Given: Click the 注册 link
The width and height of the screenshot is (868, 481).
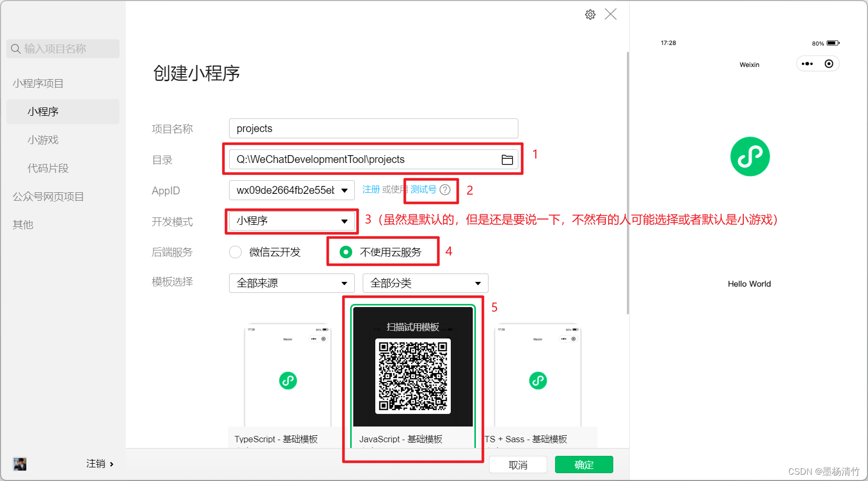Looking at the screenshot, I should pyautogui.click(x=371, y=190).
